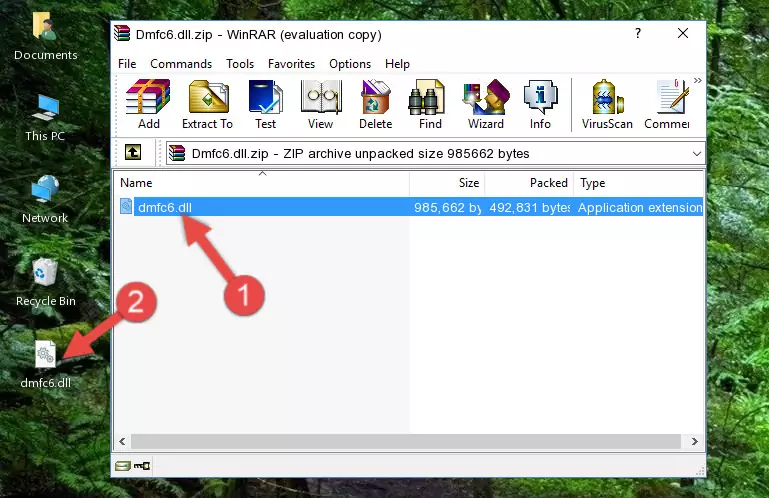This screenshot has width=769, height=498.
Task: Open the Tools menu
Action: click(240, 64)
